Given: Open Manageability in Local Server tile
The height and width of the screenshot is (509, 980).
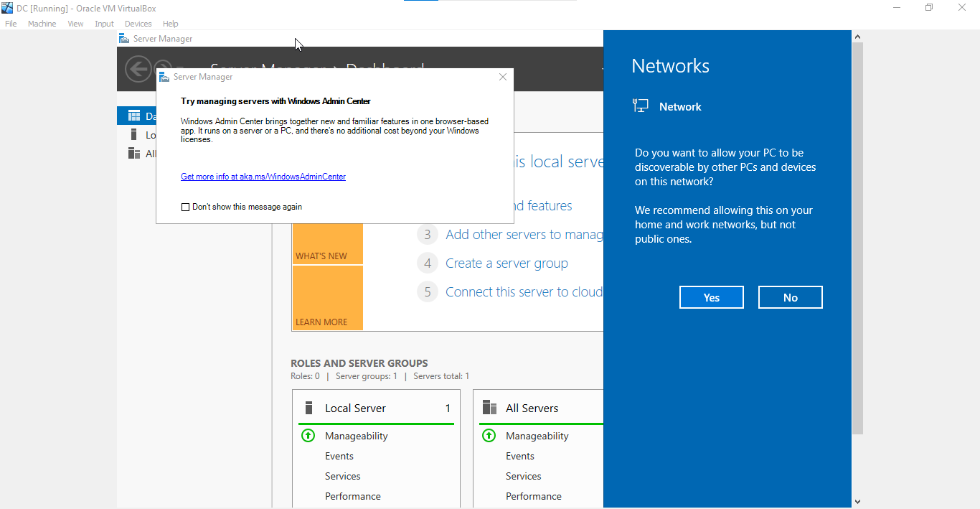Looking at the screenshot, I should (x=356, y=436).
